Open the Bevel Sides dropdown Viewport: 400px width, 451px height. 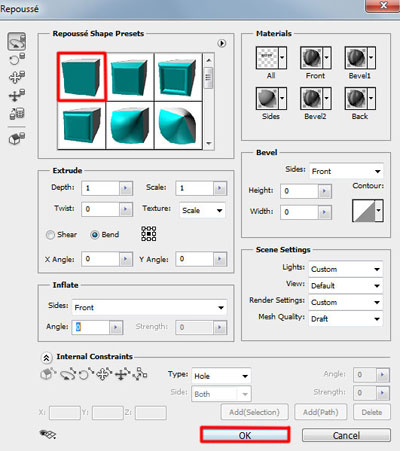coord(346,171)
